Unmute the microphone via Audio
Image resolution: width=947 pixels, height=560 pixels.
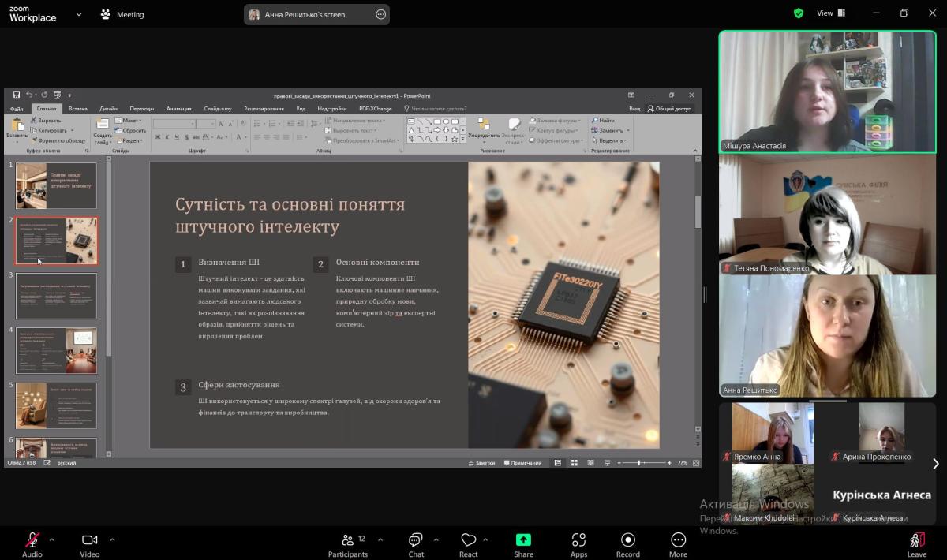click(x=32, y=541)
